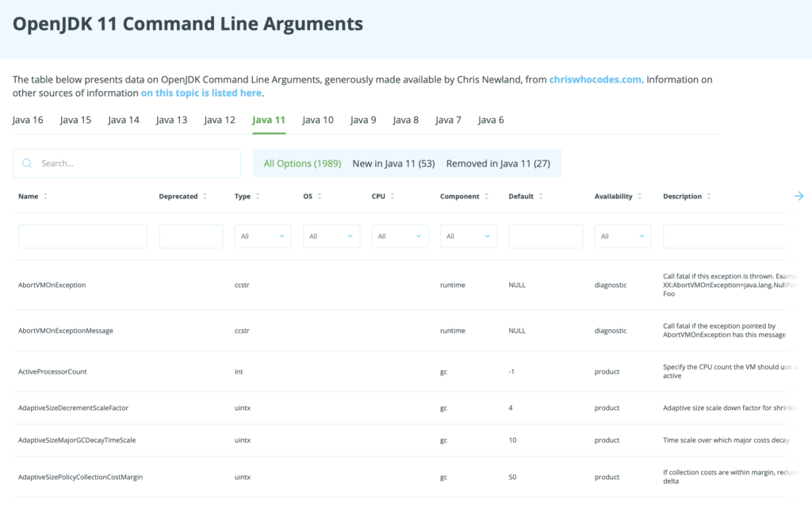Focus the Search... input field
The height and width of the screenshot is (507, 812).
pyautogui.click(x=127, y=163)
